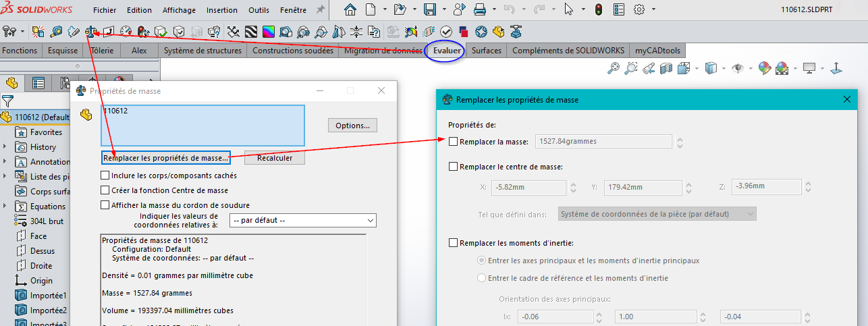Enable 'Inclure les corps/composants cachés'

pyautogui.click(x=105, y=175)
